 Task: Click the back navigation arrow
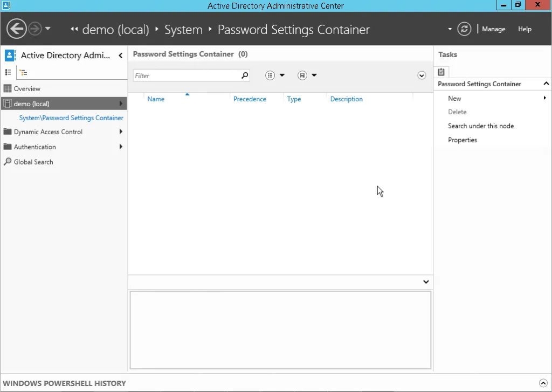[x=16, y=28]
